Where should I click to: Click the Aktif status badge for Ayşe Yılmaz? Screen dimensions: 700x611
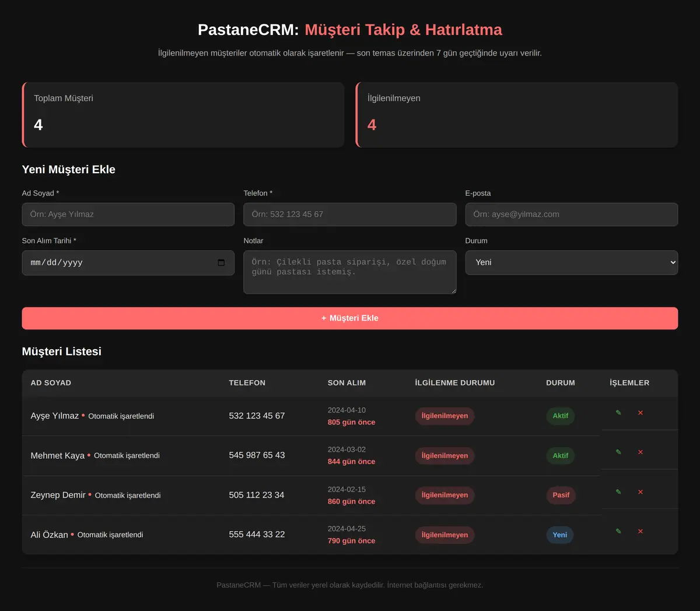561,416
